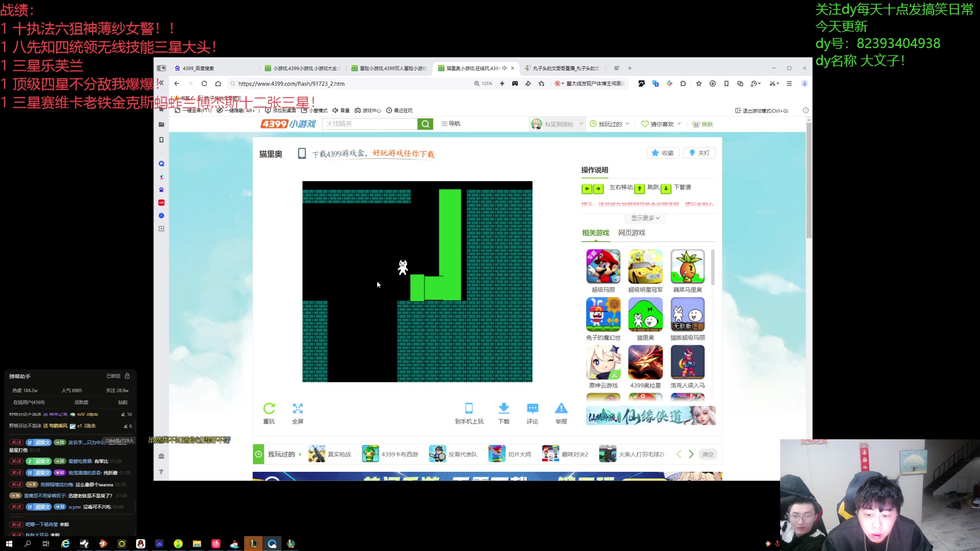The height and width of the screenshot is (551, 980).
Task: Click 4399 search input field
Action: click(x=370, y=124)
